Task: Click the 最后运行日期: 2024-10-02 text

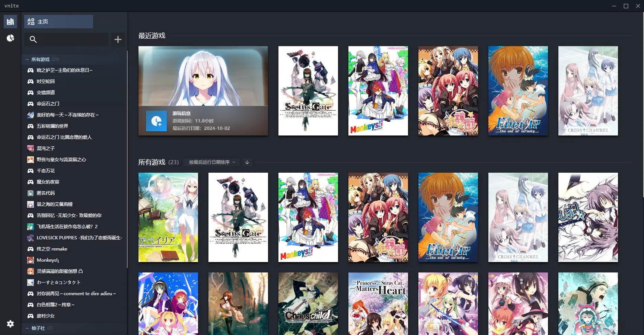Action: 201,128
